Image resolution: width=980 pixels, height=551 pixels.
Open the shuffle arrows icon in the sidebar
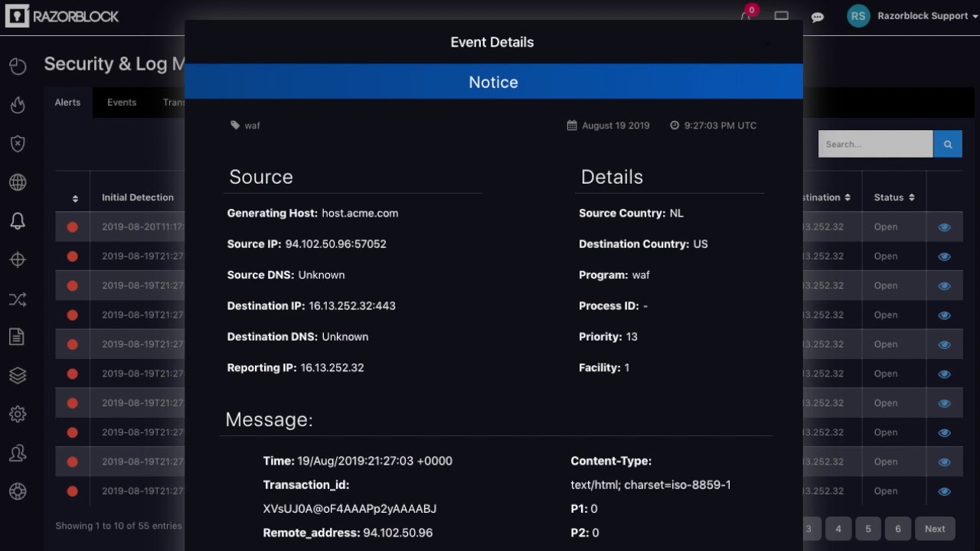coord(18,299)
